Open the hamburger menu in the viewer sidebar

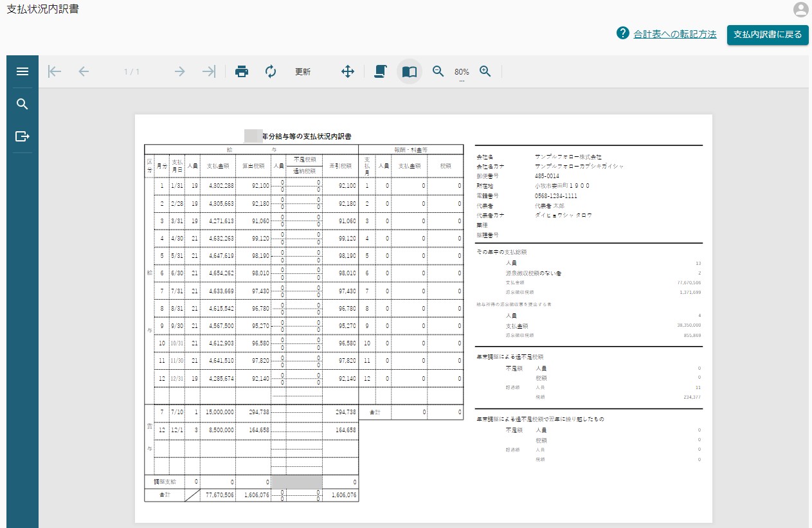(23, 71)
